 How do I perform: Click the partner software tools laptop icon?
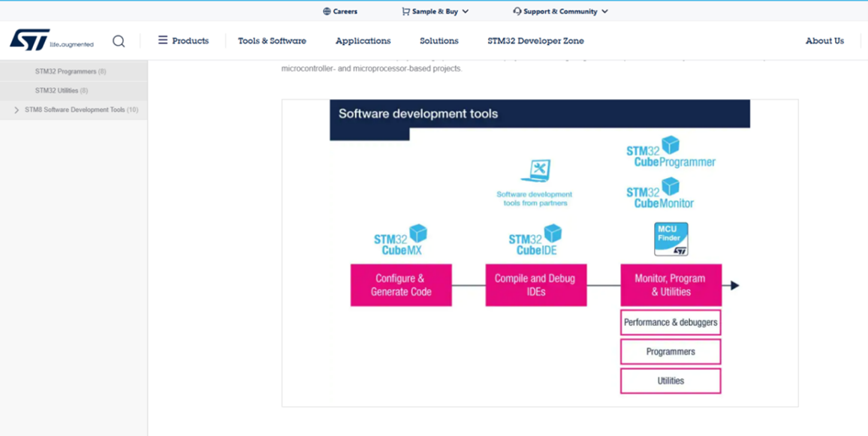tap(536, 171)
